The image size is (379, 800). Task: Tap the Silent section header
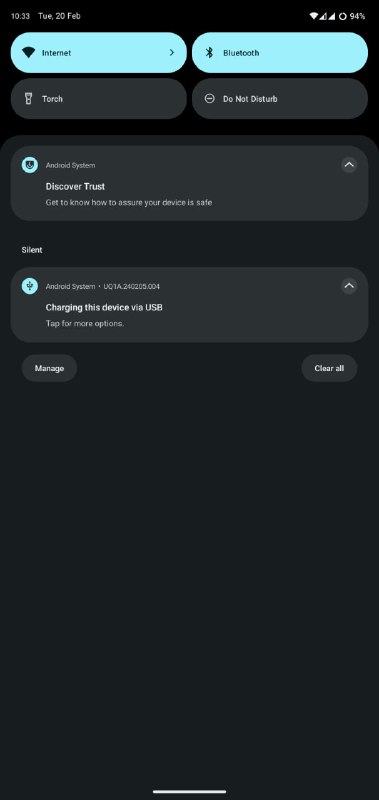coord(32,250)
